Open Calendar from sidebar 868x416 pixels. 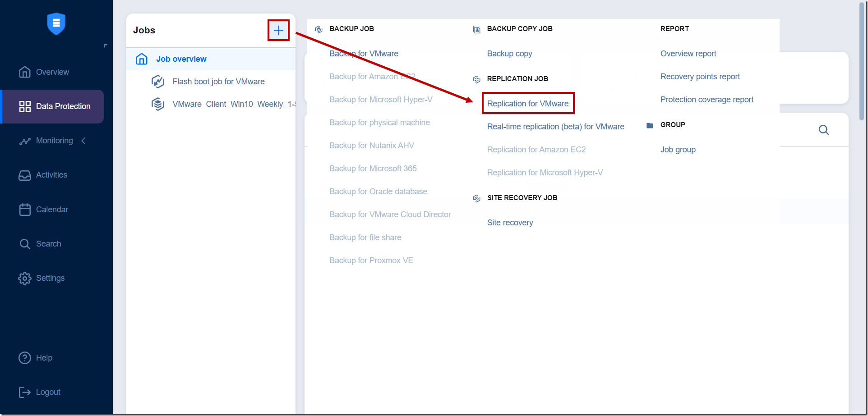point(52,210)
